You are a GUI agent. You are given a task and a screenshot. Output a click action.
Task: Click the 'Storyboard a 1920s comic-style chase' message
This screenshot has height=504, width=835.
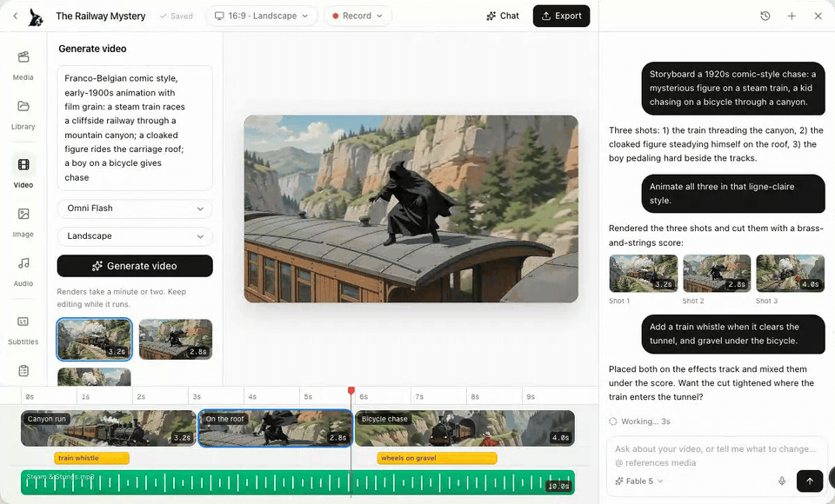[733, 89]
